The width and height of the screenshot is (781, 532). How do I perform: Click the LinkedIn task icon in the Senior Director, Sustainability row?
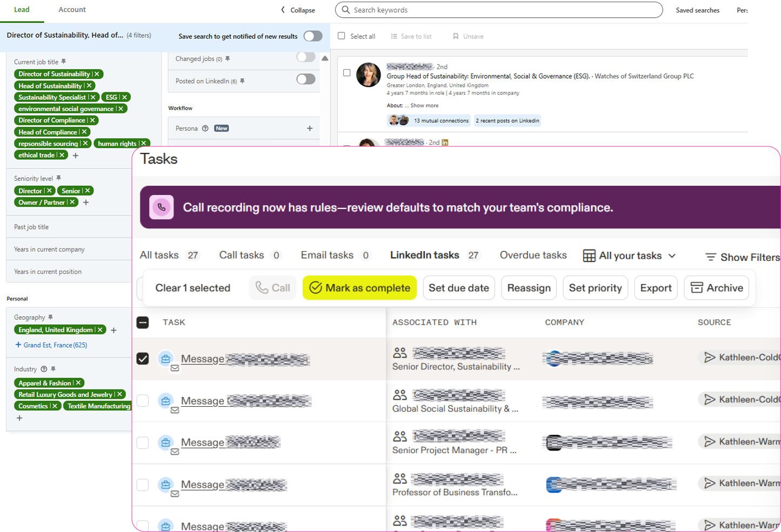(x=166, y=358)
